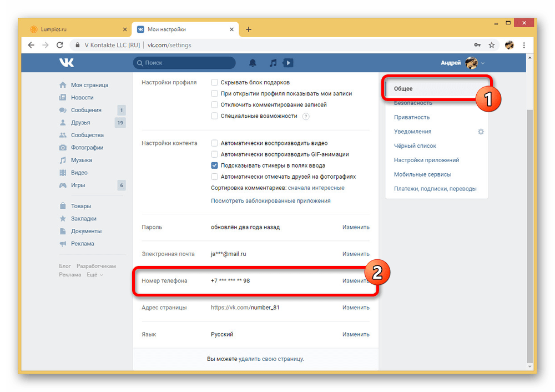Expand the Андрей profile menu

click(x=462, y=63)
